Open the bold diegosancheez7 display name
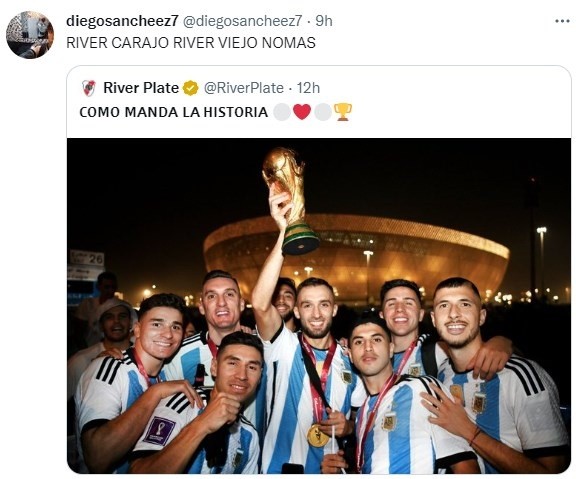The image size is (576, 479). [122, 21]
